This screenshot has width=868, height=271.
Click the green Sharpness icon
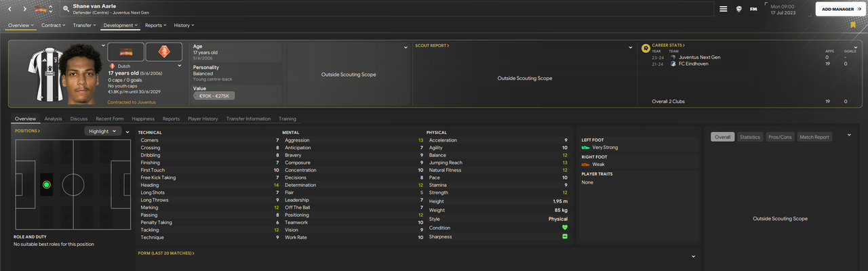(x=564, y=236)
